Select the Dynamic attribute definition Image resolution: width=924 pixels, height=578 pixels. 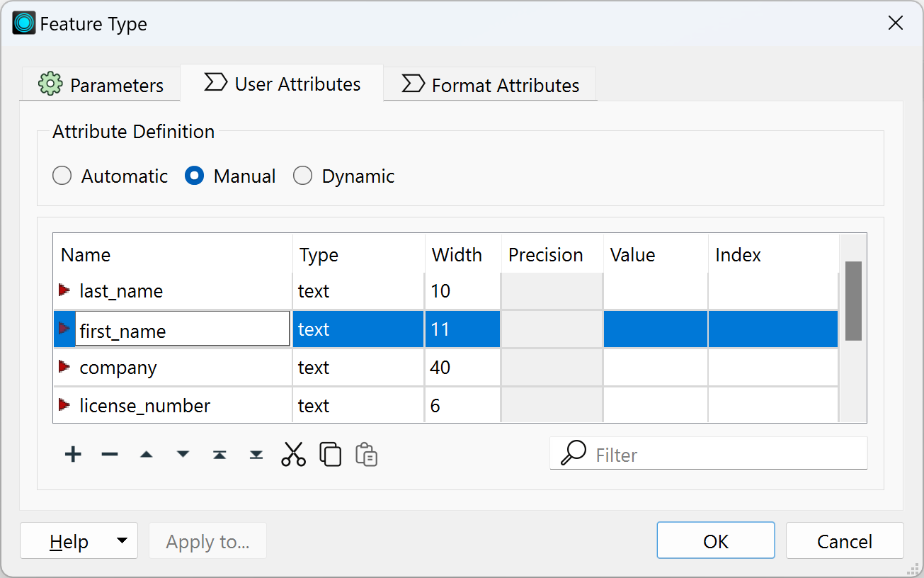[303, 176]
